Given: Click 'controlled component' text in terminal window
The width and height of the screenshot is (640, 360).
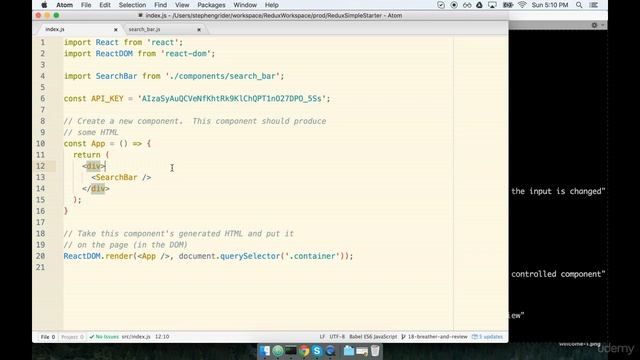Looking at the screenshot, I should (558, 274).
